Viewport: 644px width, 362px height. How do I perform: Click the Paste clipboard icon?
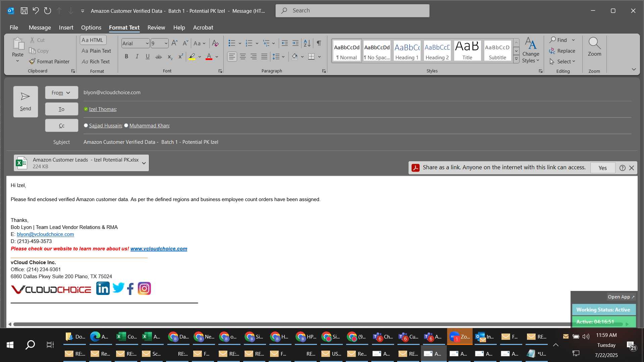[x=18, y=44]
